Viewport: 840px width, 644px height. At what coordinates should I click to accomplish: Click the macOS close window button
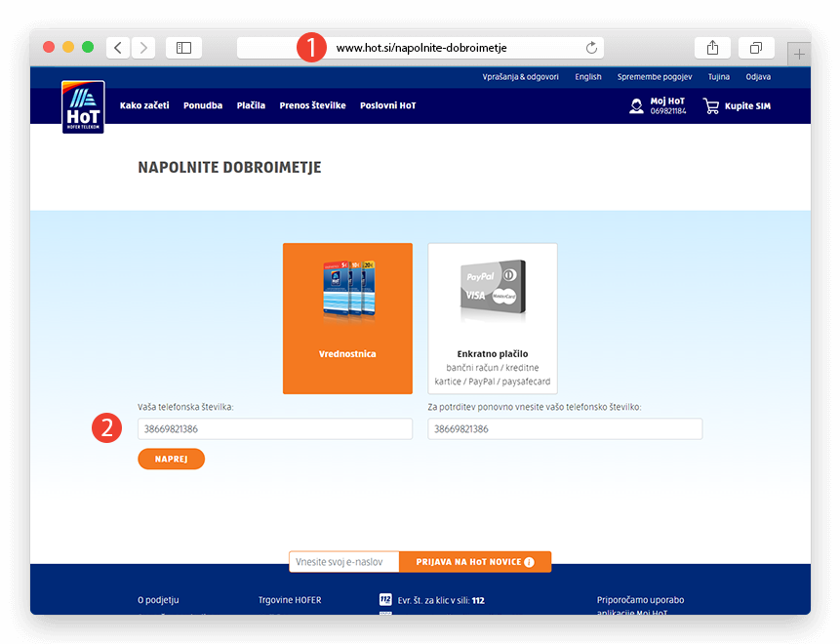(49, 47)
